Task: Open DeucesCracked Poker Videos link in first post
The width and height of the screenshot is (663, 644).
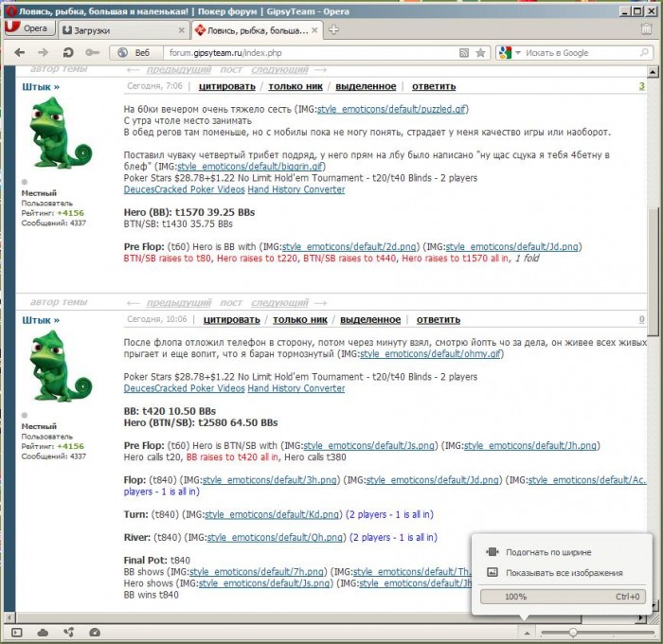Action: tap(185, 189)
